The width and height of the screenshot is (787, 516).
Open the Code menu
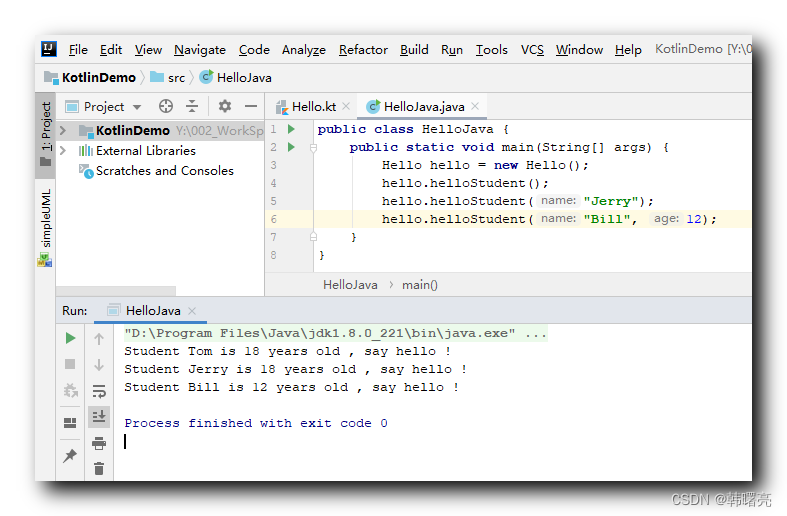(254, 50)
